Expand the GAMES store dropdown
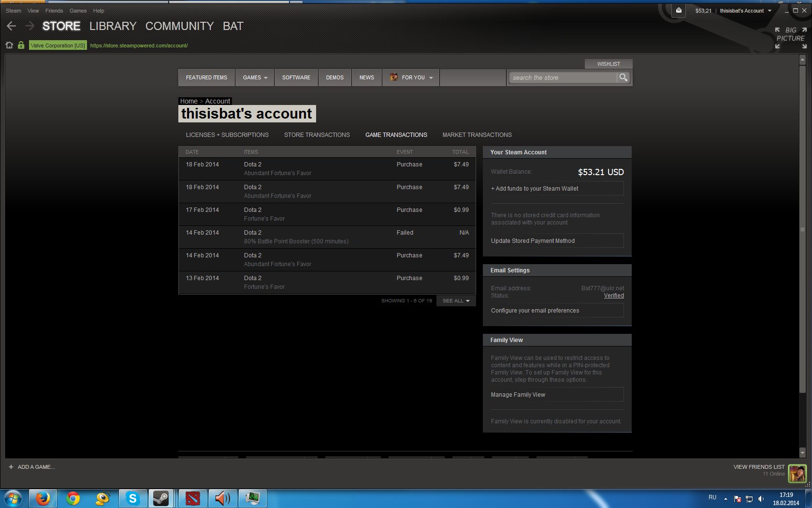Image resolution: width=812 pixels, height=508 pixels. [255, 77]
